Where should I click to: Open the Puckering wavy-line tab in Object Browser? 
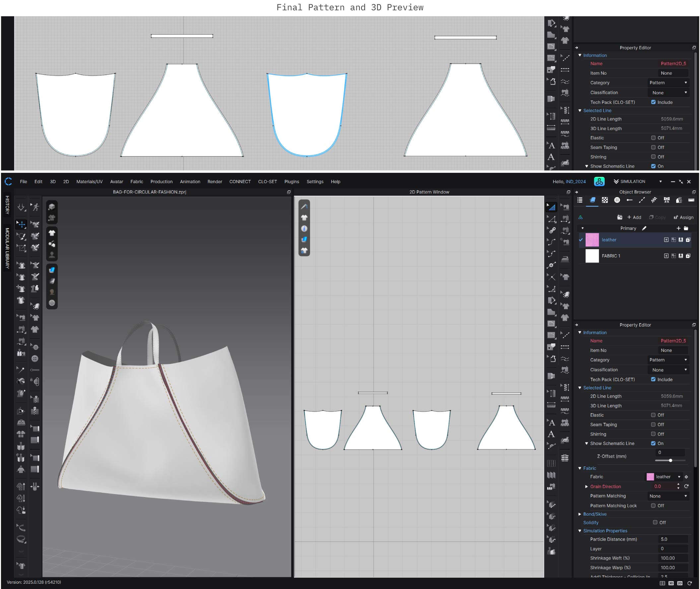654,200
